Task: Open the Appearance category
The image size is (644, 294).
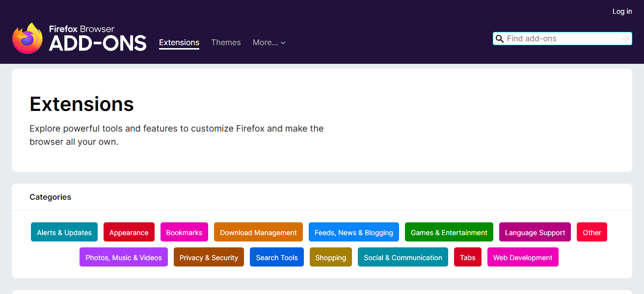Action: point(129,232)
